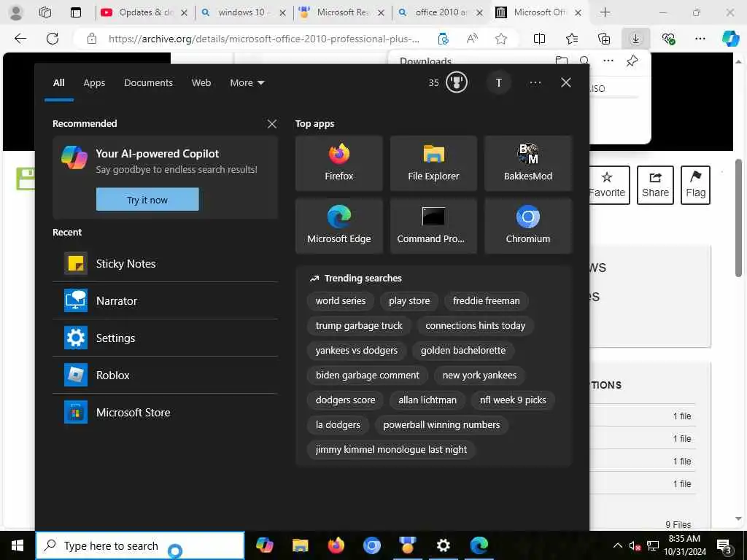Open Settings from Recent list
Viewport: 747px width, 560px height.
(x=166, y=338)
